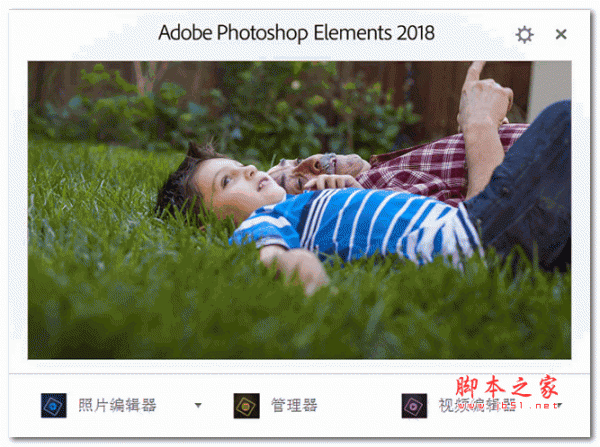600x447 pixels.
Task: Launch the purple Video Editor icon
Action: [x=414, y=406]
